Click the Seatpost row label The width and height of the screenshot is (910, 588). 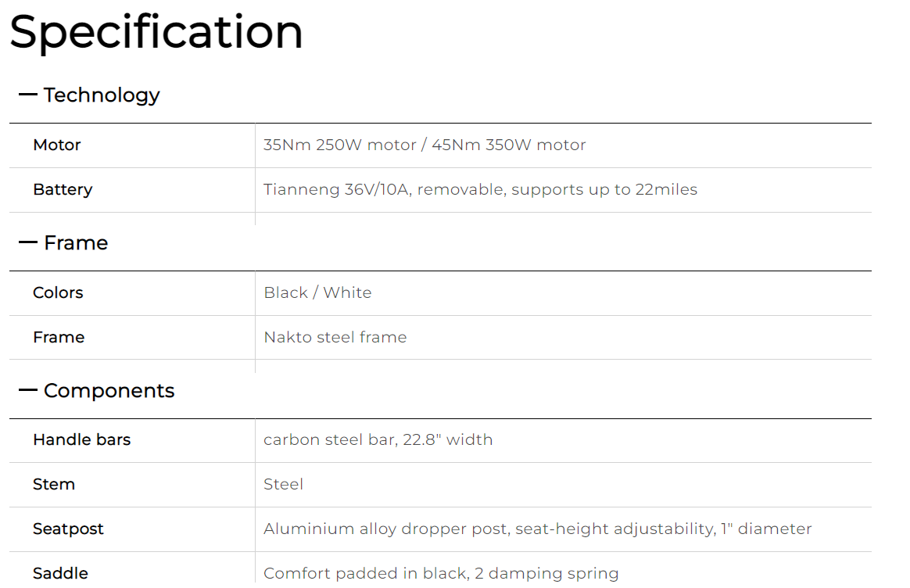click(68, 529)
